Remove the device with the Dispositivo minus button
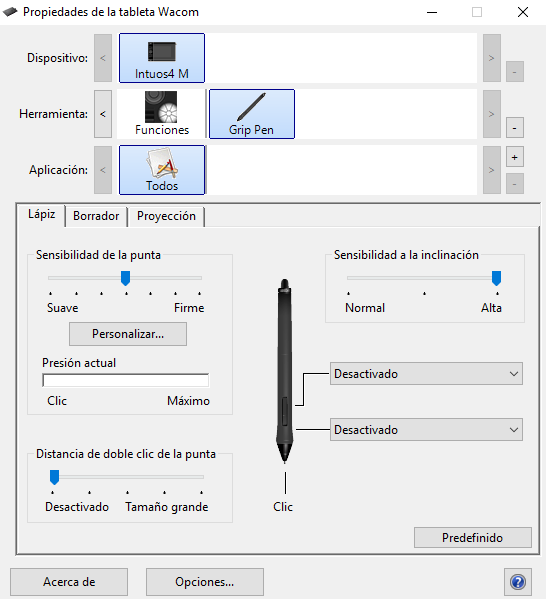 point(515,71)
